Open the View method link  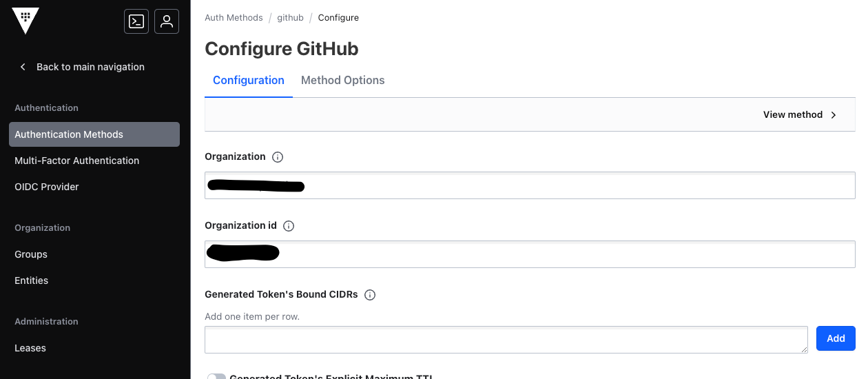tap(800, 115)
